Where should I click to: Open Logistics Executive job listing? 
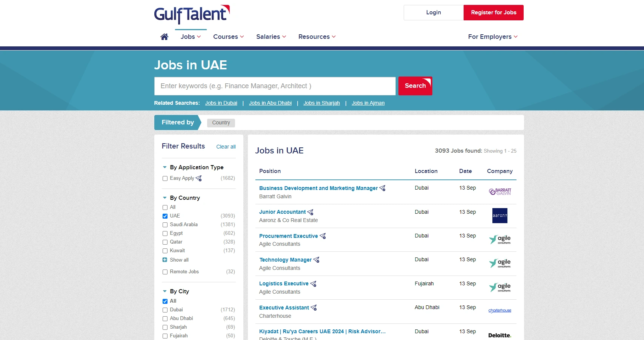[284, 283]
